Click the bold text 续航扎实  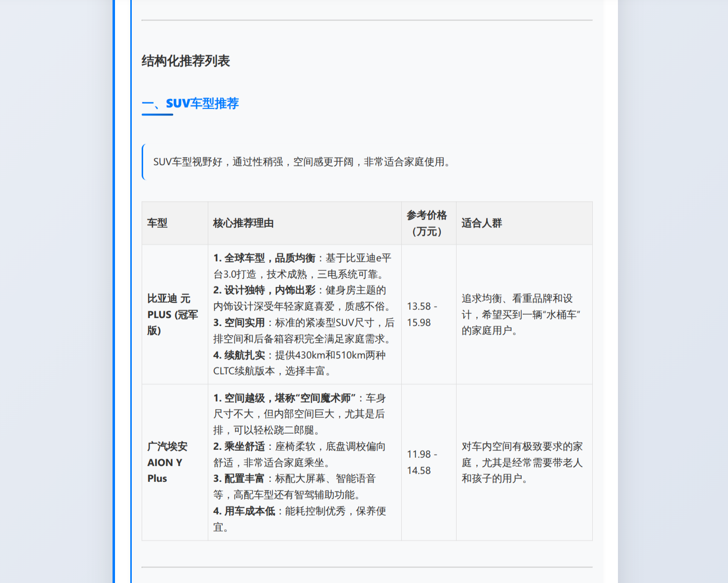(x=244, y=355)
